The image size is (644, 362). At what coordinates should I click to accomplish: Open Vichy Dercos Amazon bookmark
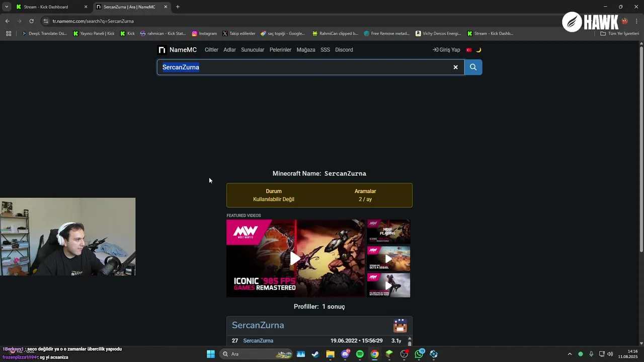438,34
